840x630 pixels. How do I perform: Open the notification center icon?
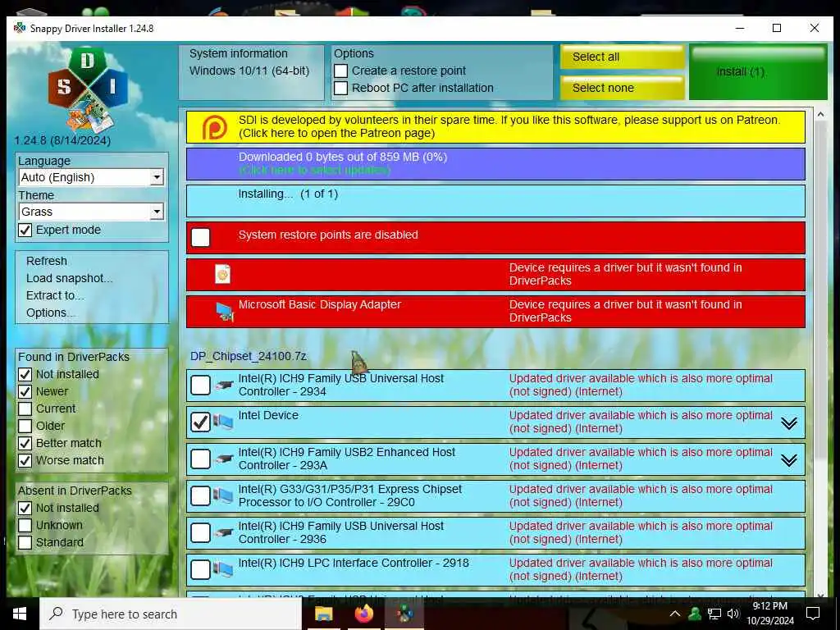(x=813, y=614)
